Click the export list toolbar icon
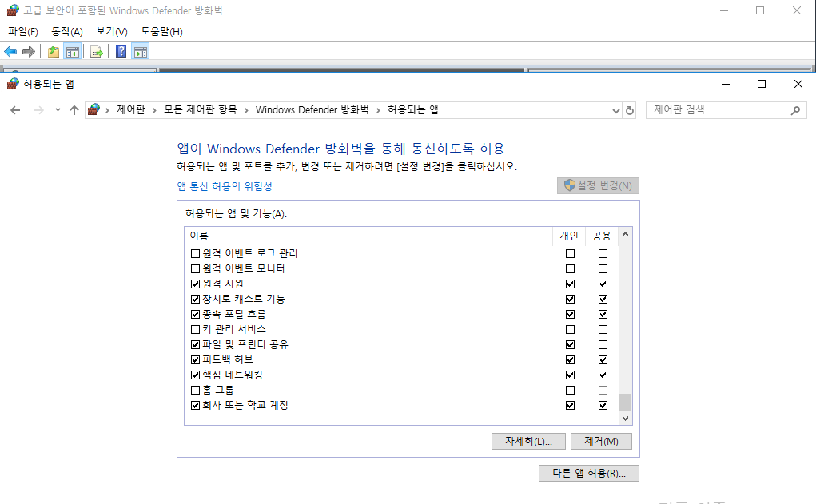Image resolution: width=816 pixels, height=504 pixels. click(x=96, y=51)
